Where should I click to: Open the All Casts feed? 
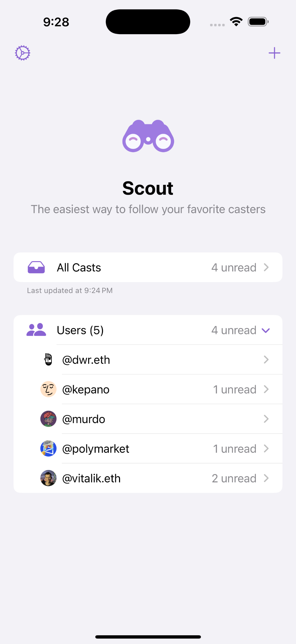(x=79, y=268)
